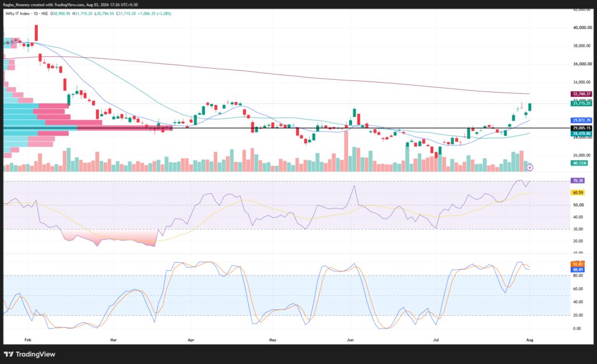
Task: Click the RSI axis level 30.00
Action: (x=578, y=229)
